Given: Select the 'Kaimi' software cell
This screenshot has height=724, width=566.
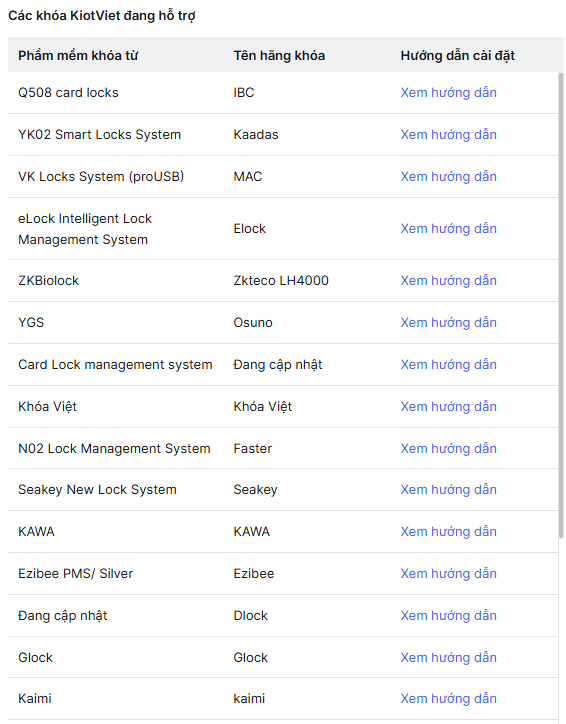Looking at the screenshot, I should [35, 699].
